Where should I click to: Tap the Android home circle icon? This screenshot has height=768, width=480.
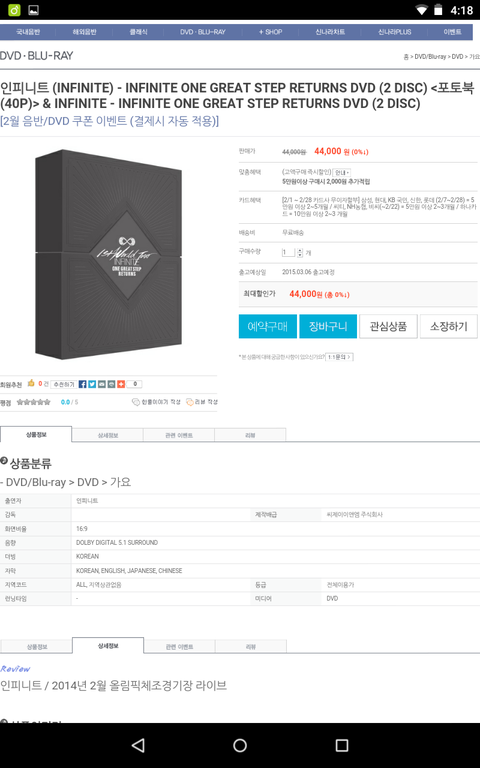tap(240, 745)
